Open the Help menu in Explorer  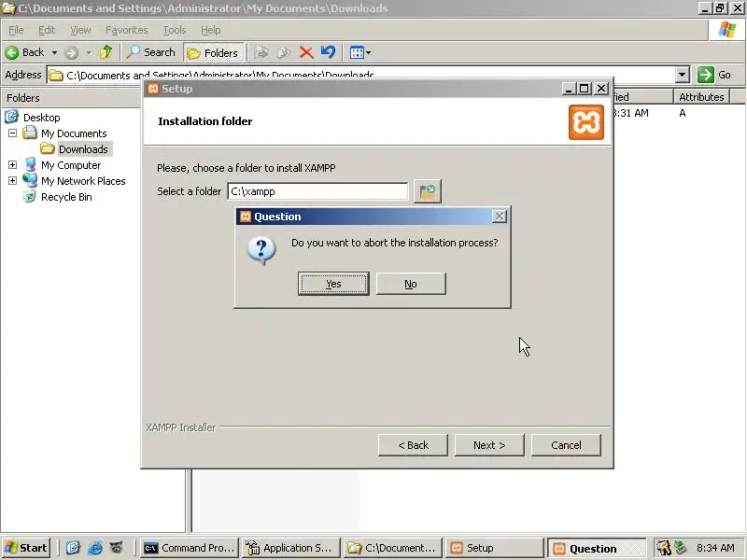coord(211,30)
